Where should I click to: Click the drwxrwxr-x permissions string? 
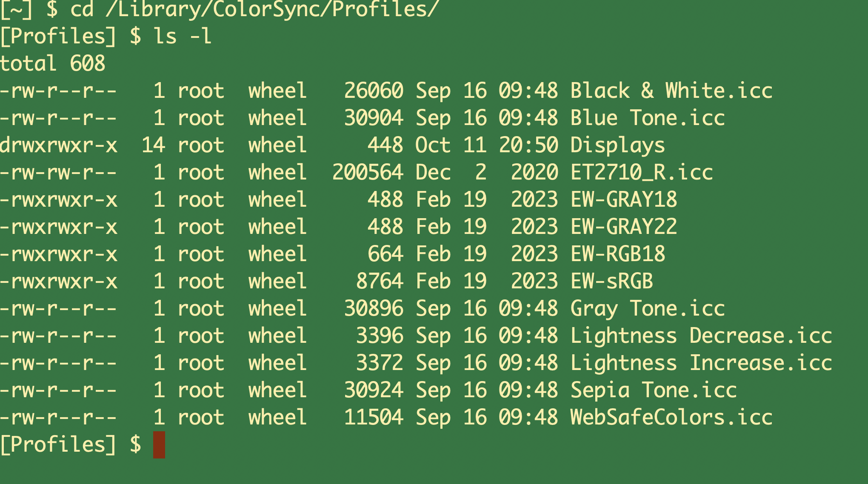[59, 145]
